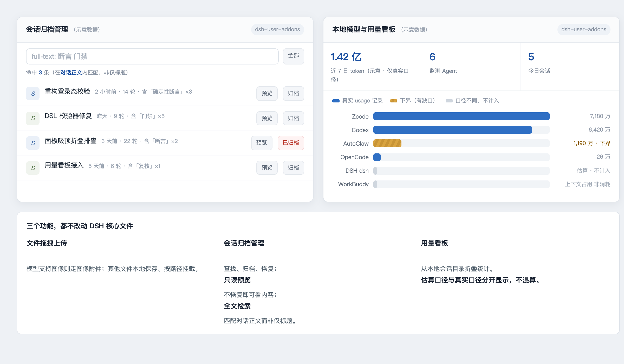
Task: Click the 文件拖拽上传 heading
Action: click(47, 243)
